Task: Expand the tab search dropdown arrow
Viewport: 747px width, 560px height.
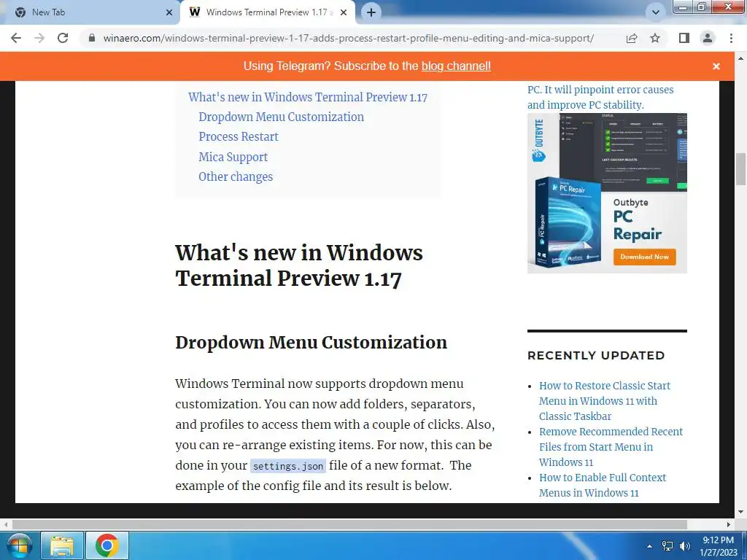Action: coord(656,12)
